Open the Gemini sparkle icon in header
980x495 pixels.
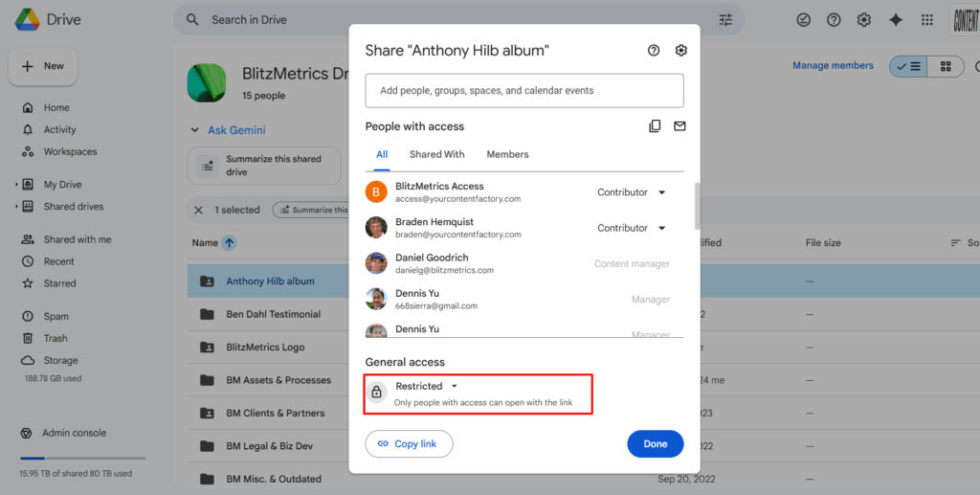coord(896,20)
